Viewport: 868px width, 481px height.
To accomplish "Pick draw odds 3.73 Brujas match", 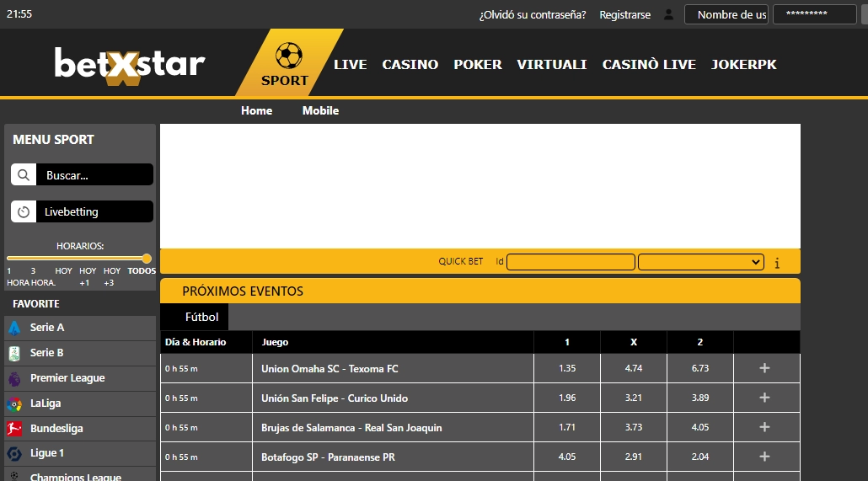I will [633, 427].
